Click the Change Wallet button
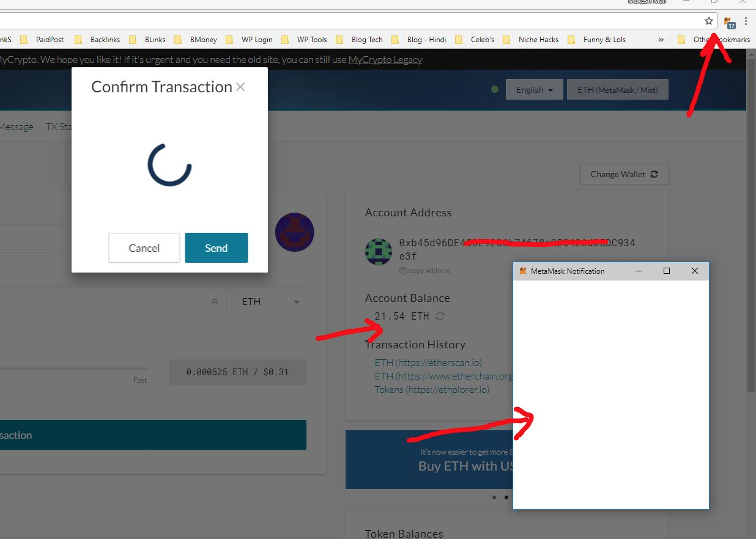Screen dimensions: 756x539 624,174
